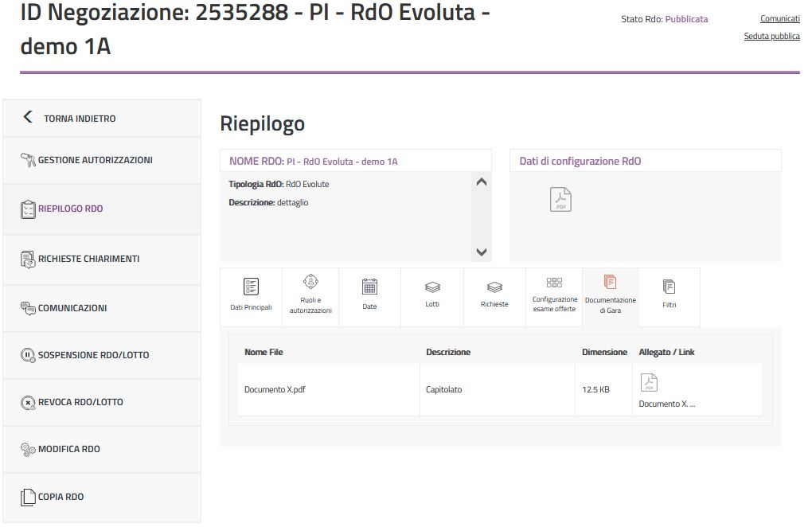Open Configurazione esame offerte grid icon
The image size is (812, 527).
pos(555,283)
